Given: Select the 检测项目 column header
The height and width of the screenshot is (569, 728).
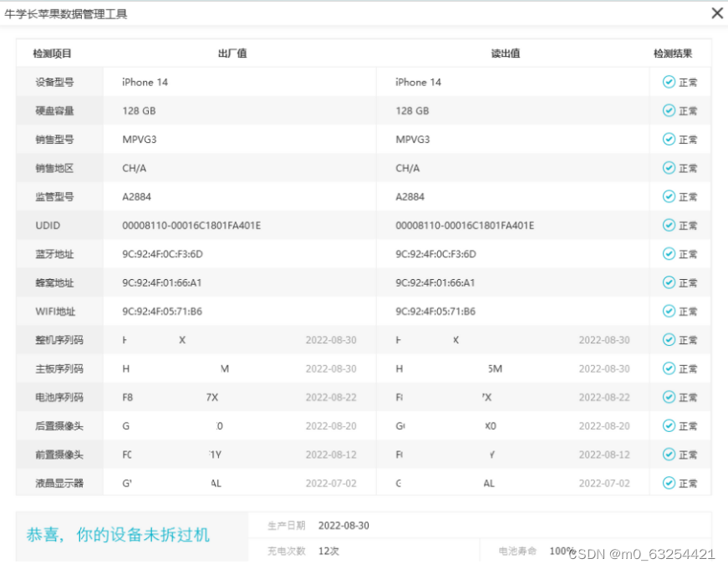Looking at the screenshot, I should (x=52, y=53).
